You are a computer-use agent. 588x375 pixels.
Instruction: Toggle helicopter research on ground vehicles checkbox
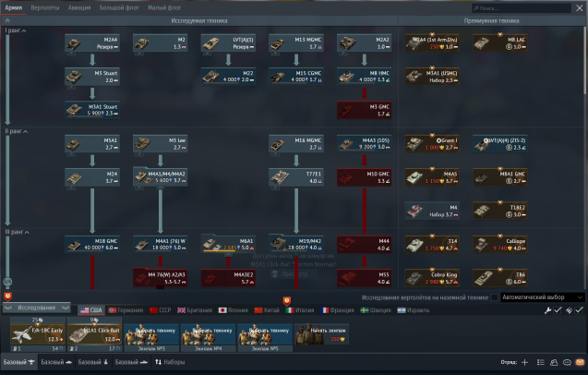495,296
